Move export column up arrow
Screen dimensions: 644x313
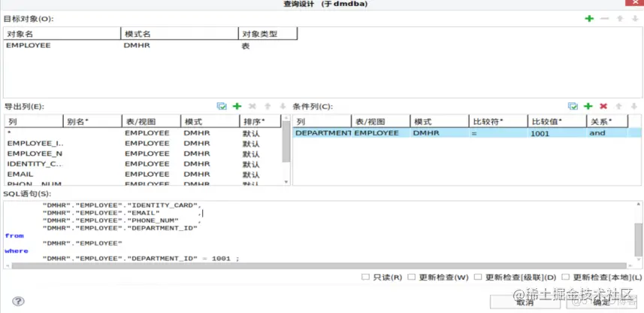click(x=268, y=106)
